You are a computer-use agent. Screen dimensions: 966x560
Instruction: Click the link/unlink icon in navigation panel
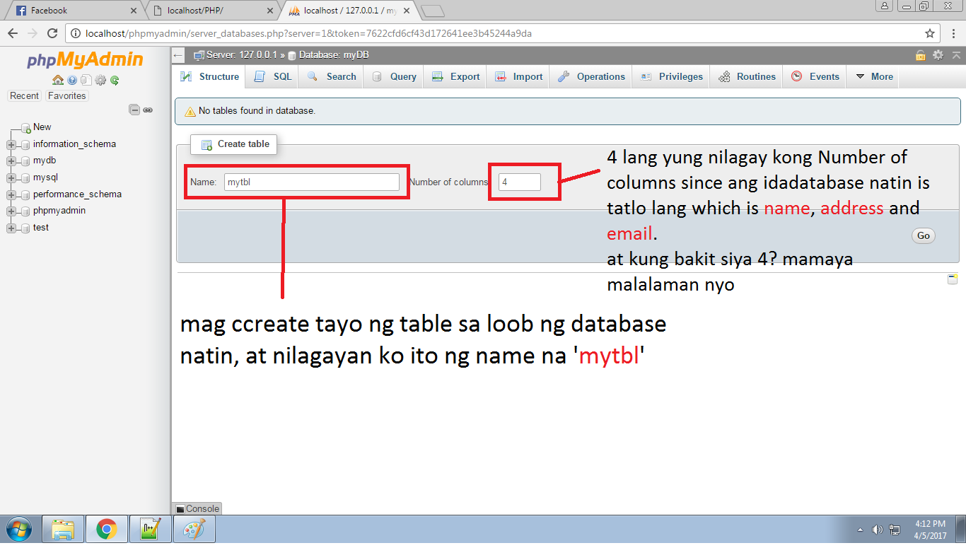point(147,110)
